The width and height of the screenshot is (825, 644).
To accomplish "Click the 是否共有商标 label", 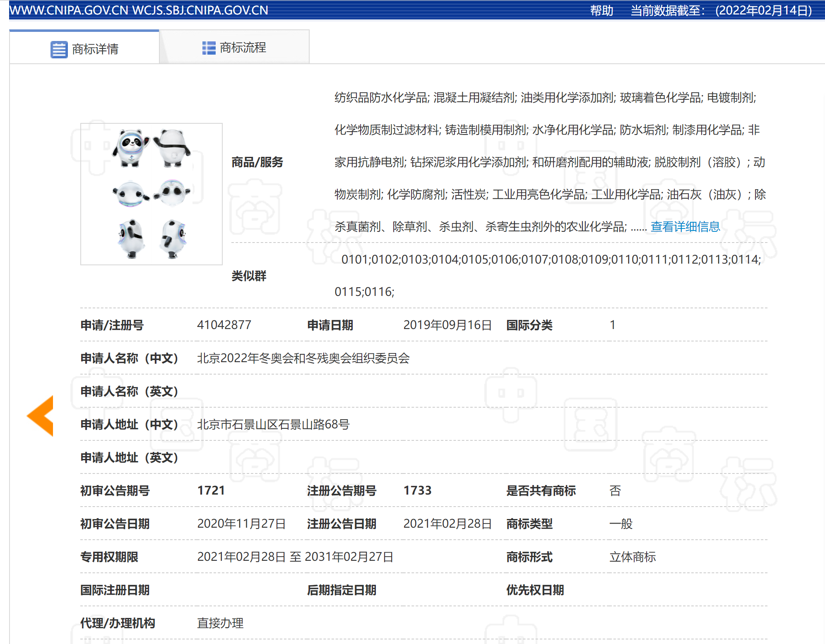I will coord(541,490).
